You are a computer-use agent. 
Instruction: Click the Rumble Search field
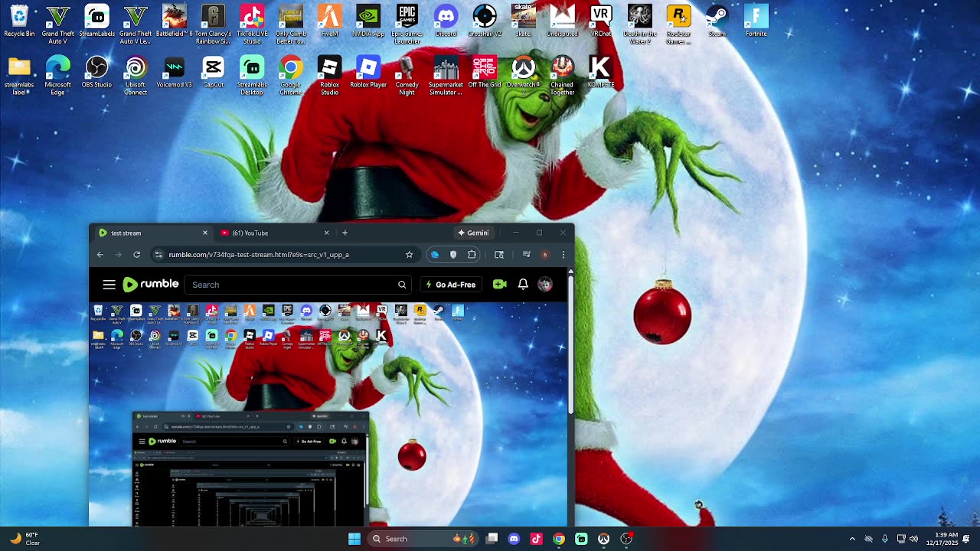[x=299, y=285]
